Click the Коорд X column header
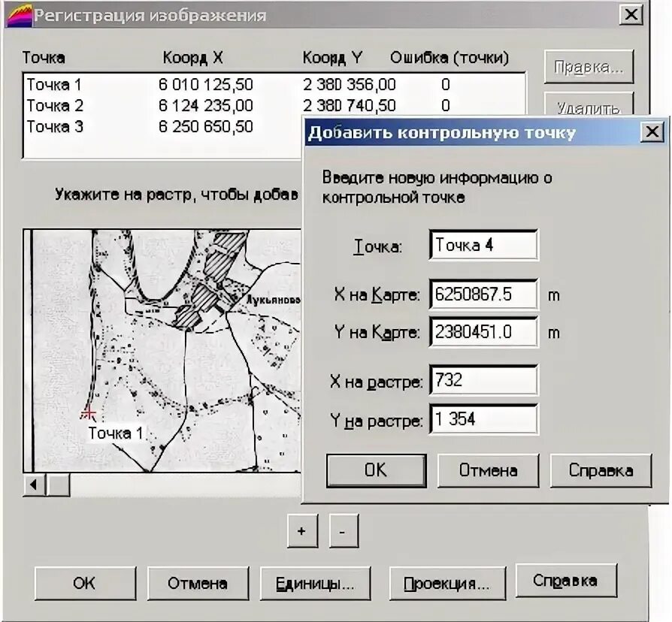 (193, 57)
